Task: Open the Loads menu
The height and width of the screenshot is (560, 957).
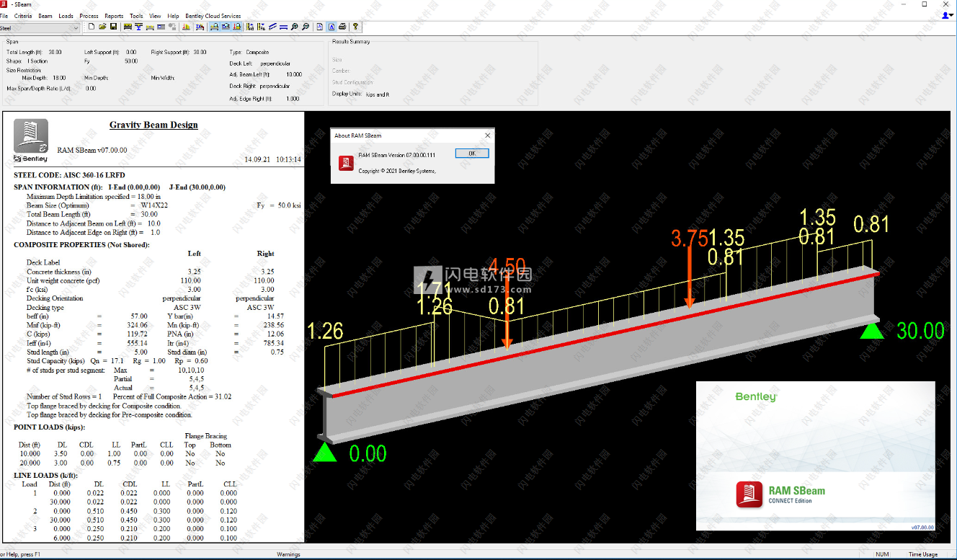Action: [66, 16]
